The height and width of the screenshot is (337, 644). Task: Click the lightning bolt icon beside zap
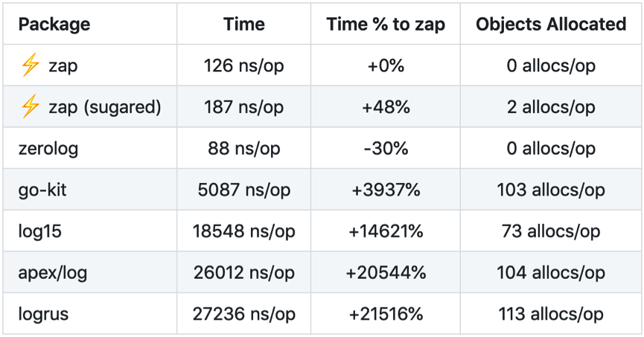[x=30, y=66]
